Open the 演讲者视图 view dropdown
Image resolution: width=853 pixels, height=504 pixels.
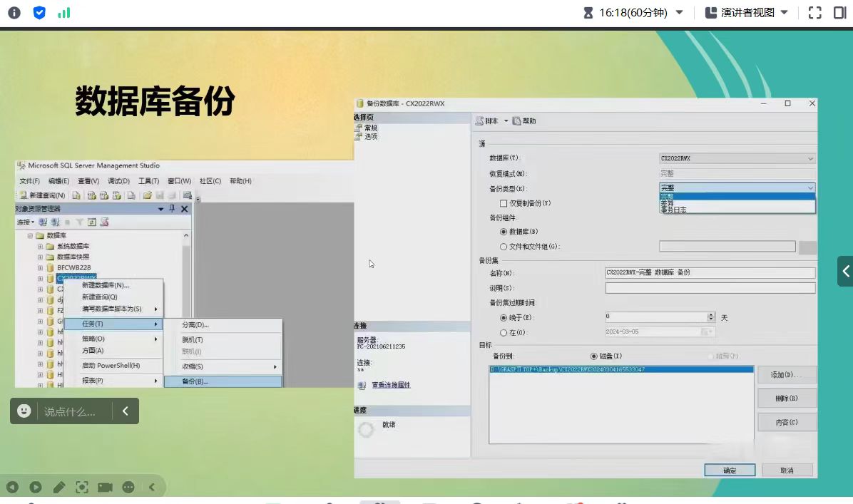coord(785,13)
